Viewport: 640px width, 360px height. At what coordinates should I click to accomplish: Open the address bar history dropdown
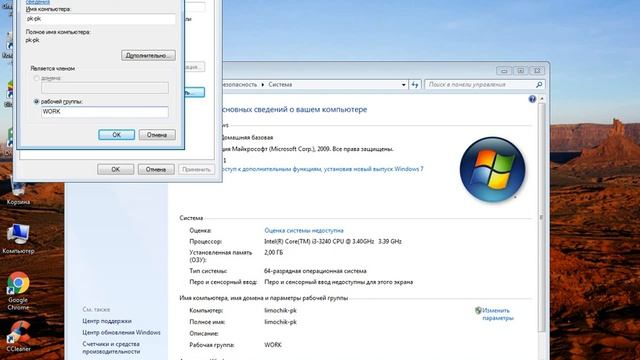[403, 84]
